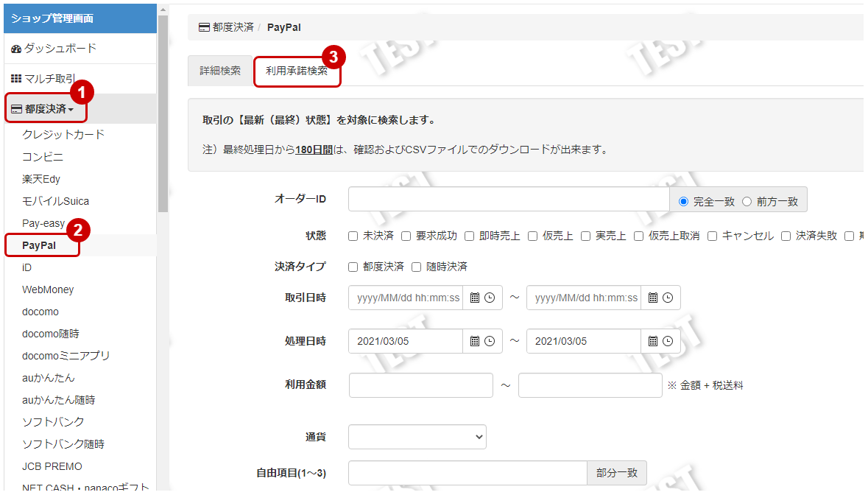Open the 通貨 currency dropdown
Viewport: 868px width, 495px height.
416,436
